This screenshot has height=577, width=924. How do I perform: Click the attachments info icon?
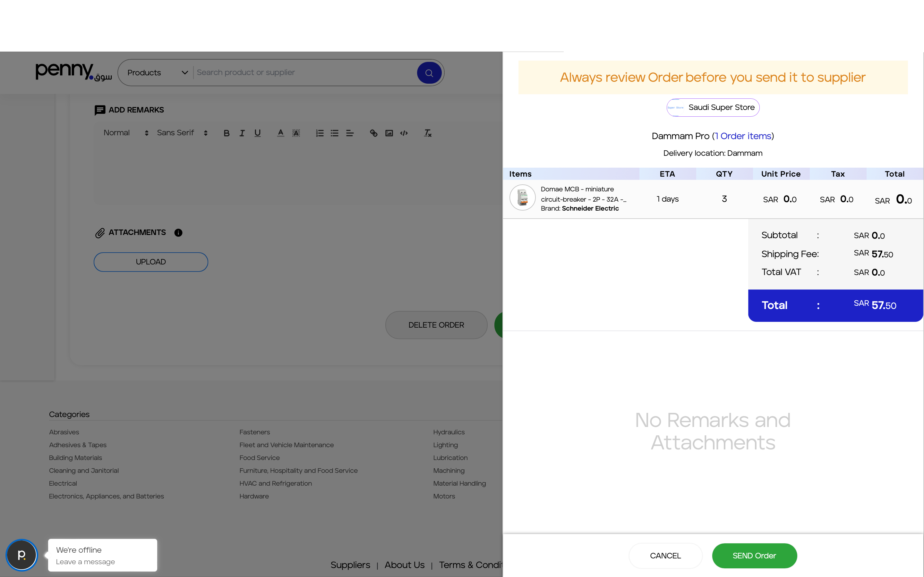178,233
